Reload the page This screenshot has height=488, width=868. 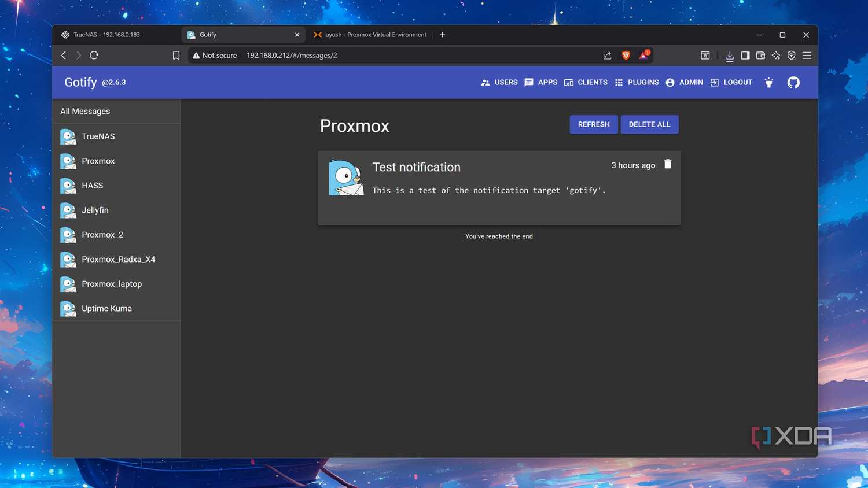coord(94,56)
